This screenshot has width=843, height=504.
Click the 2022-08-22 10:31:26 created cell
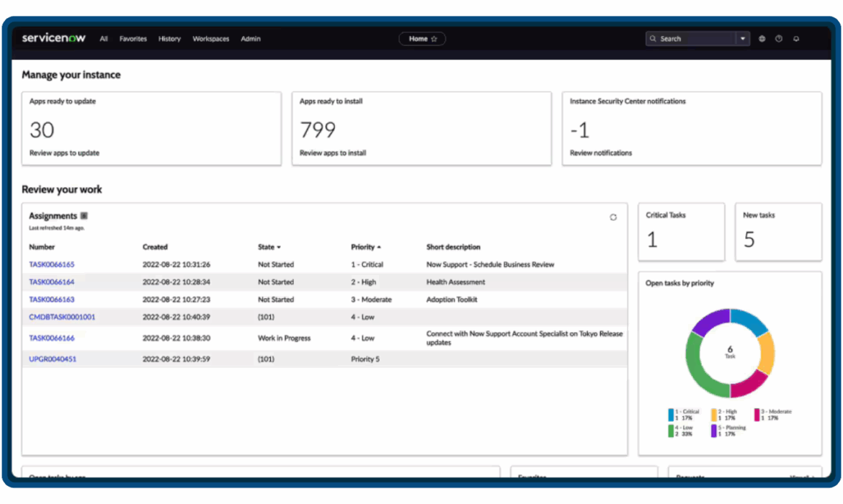(x=177, y=264)
